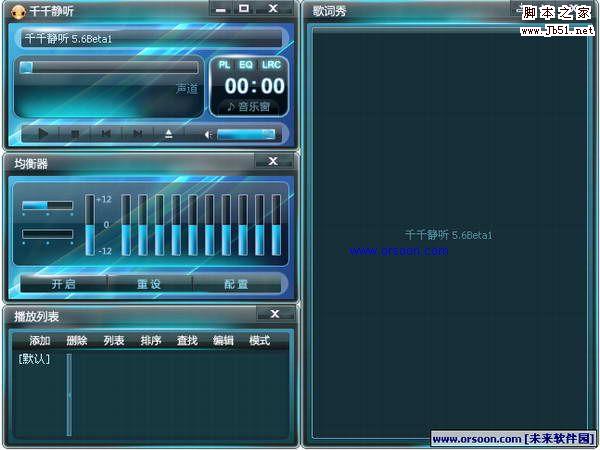600x450 pixels.
Task: Adjust the fifth equalizer band slider
Action: [192, 225]
